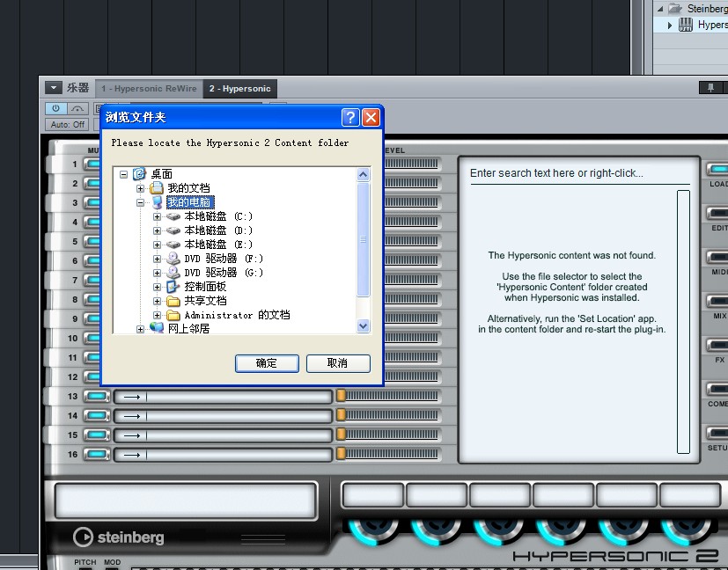Click the patch name display above Steinberg logo
Viewport: 728px width, 570px height.
[x=186, y=501]
